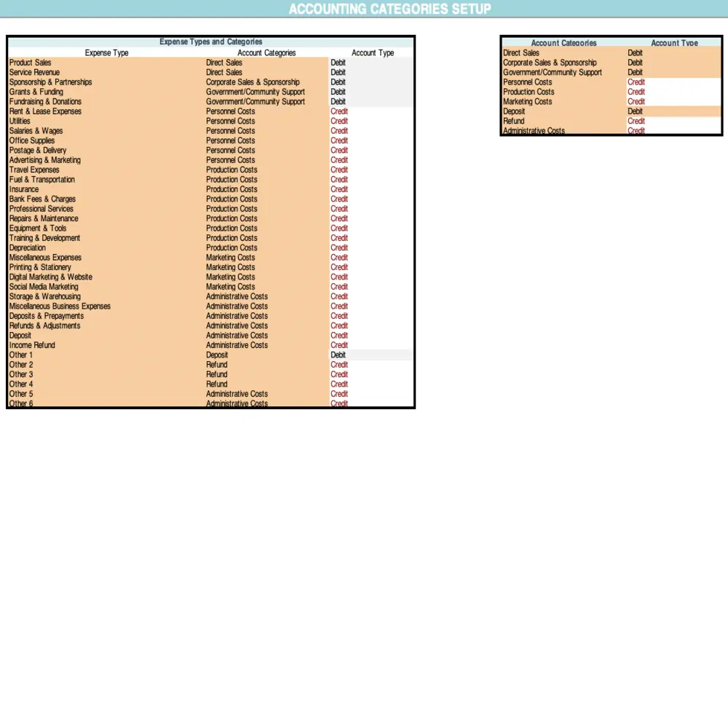
Task: Select the Salaries & Wages row label
Action: pyautogui.click(x=36, y=131)
